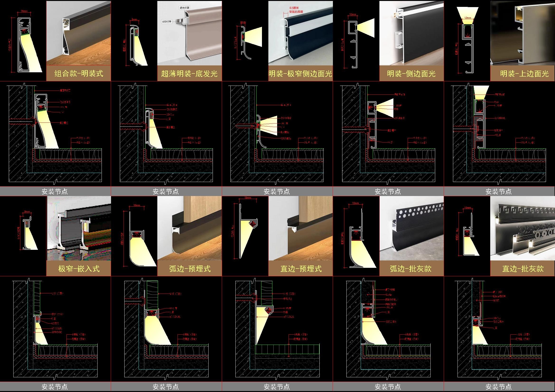Click the "14mm" dimension text

(x=24, y=11)
